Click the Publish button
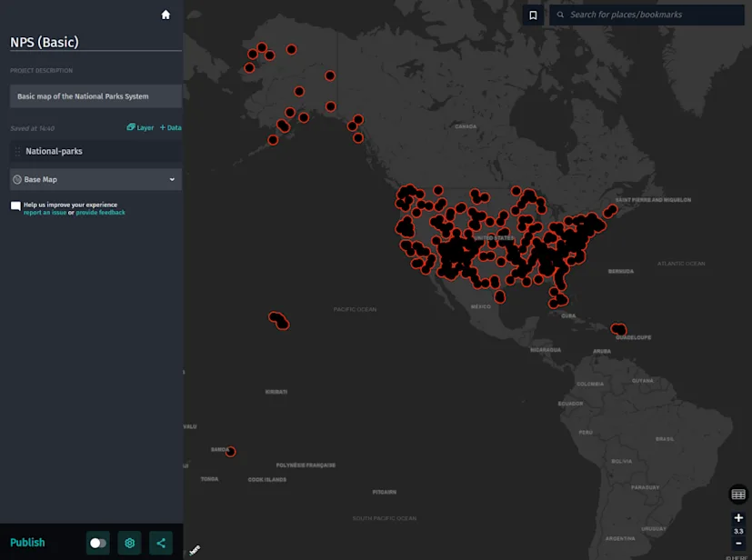The image size is (752, 560). [x=27, y=542]
